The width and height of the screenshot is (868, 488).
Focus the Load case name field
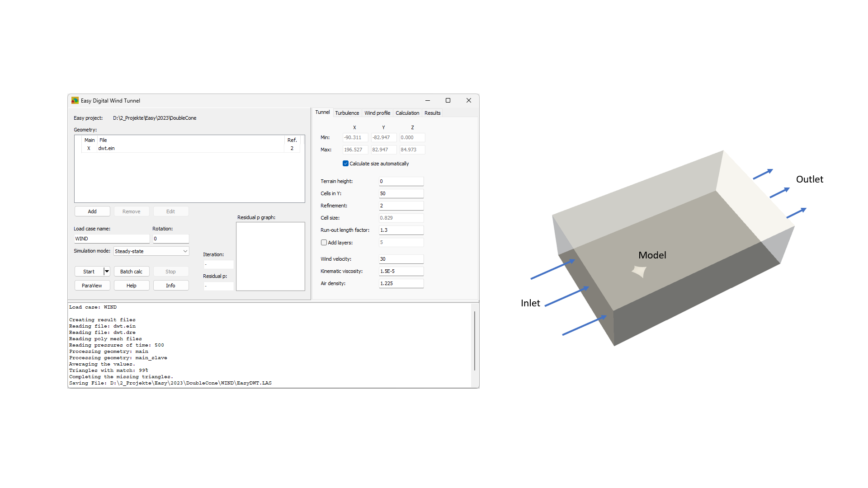pyautogui.click(x=111, y=239)
